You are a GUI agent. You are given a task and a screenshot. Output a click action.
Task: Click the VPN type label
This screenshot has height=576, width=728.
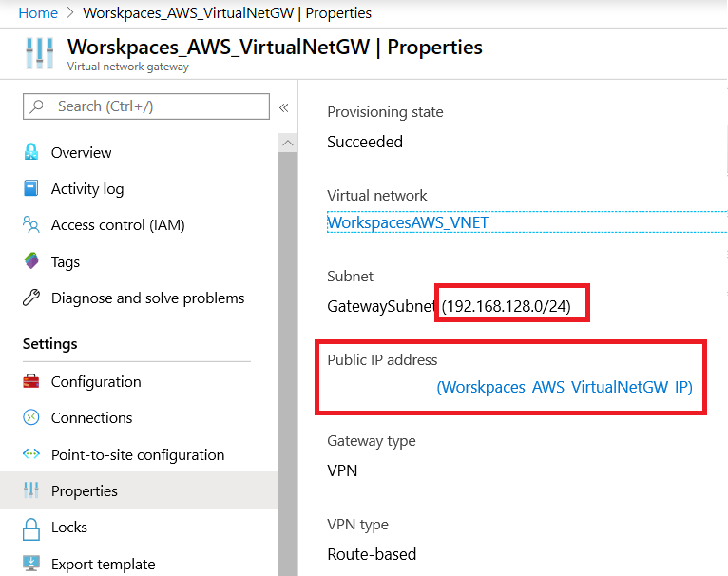pos(358,525)
